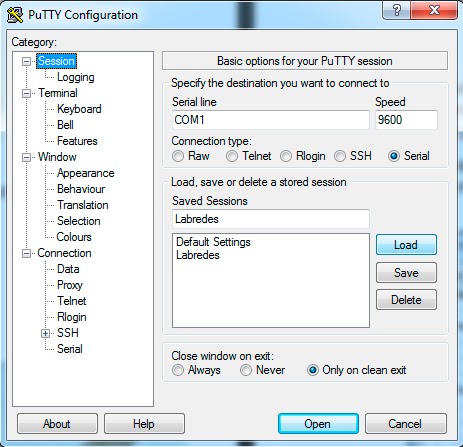
Task: Click Open to start the connection
Action: 318,424
